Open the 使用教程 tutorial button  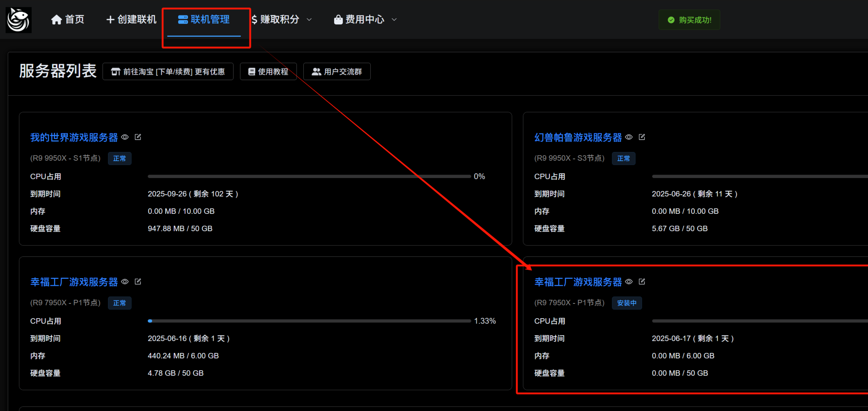coord(268,71)
